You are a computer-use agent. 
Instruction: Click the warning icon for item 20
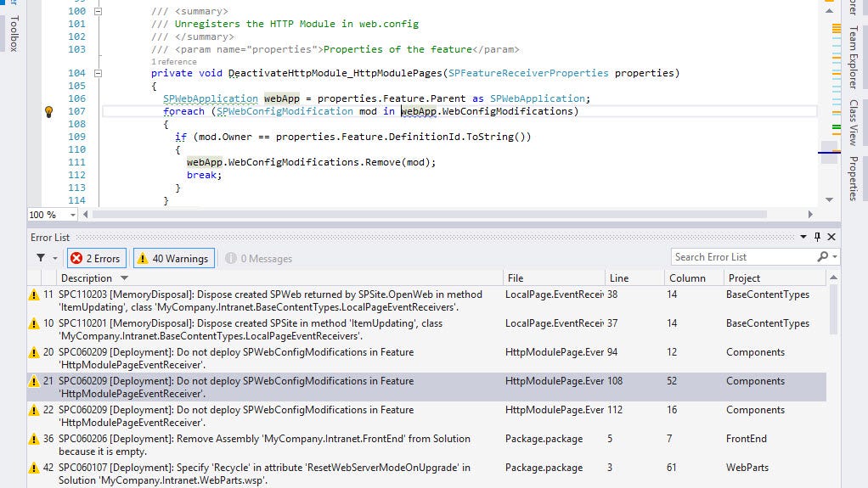coord(34,352)
